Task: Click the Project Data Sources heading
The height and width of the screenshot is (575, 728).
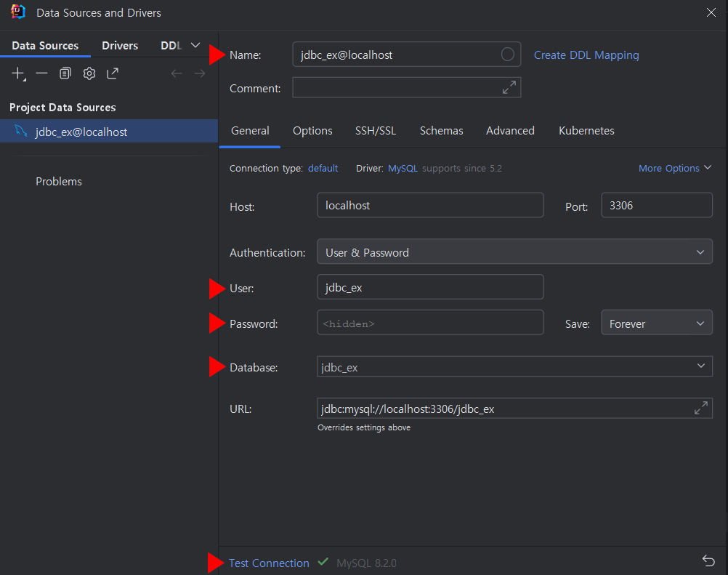Action: coord(62,108)
